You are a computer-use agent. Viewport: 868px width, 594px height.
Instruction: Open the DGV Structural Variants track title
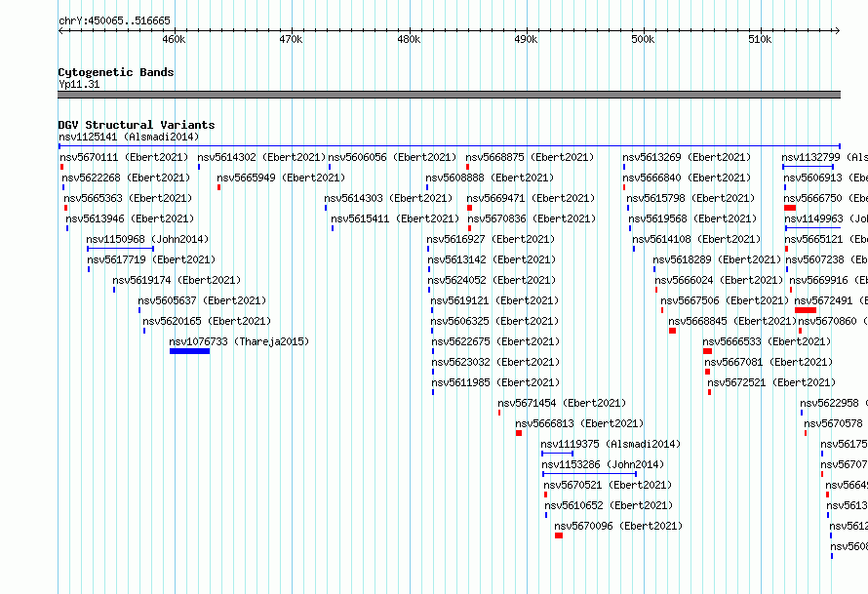[x=137, y=125]
